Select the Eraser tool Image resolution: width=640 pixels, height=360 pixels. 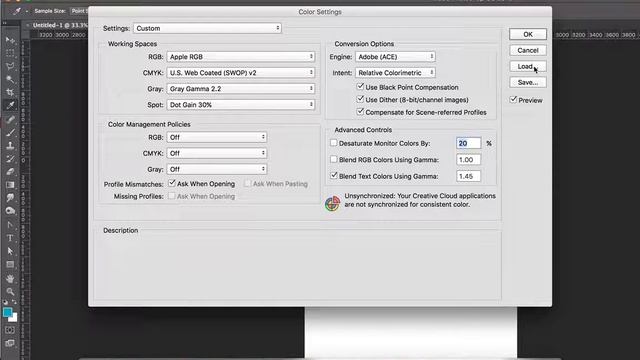[10, 171]
